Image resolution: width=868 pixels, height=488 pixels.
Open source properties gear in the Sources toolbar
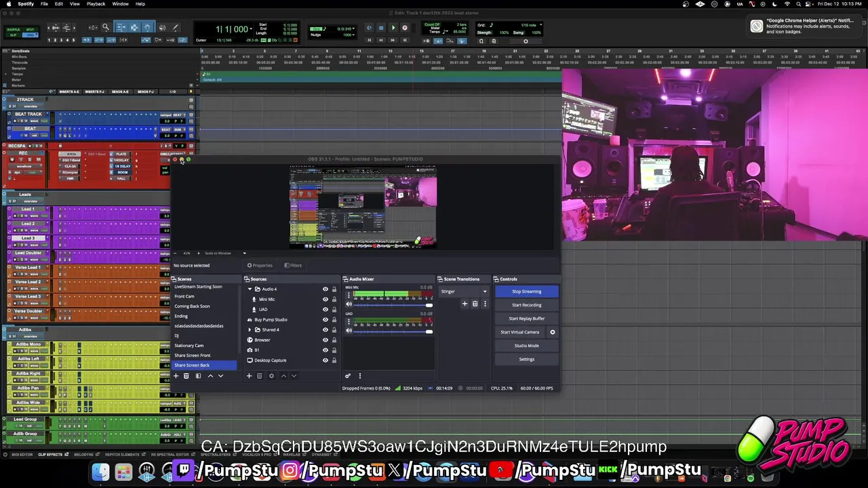[271, 375]
